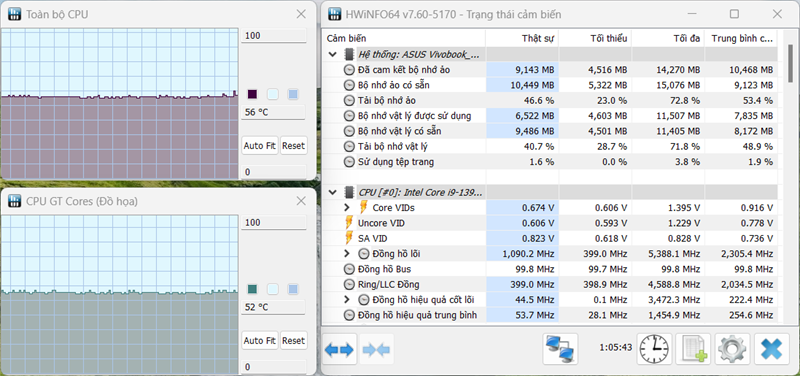Click the icon beside Tải bộ nhớ ảo
The width and height of the screenshot is (800, 376).
[349, 101]
